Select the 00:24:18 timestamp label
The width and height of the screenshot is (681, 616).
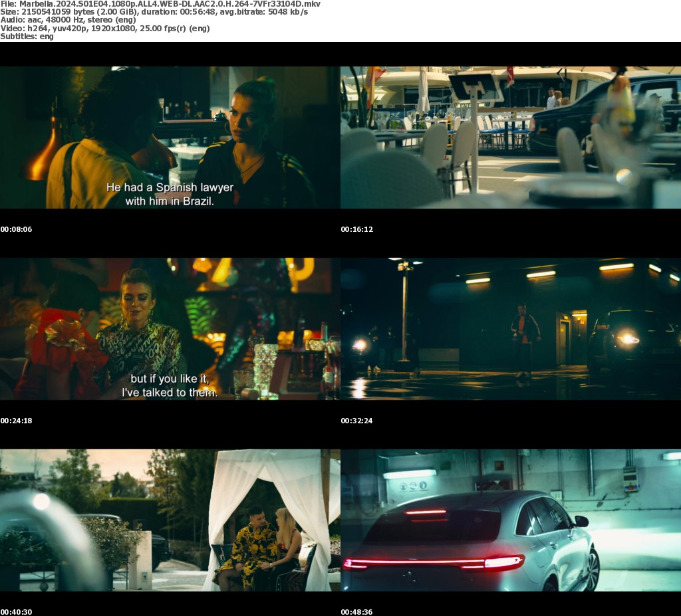16,421
